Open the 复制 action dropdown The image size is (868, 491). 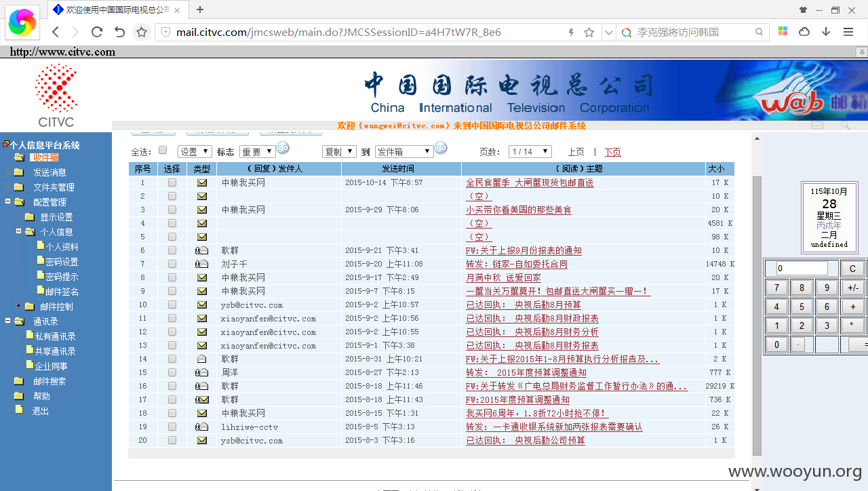(x=339, y=152)
